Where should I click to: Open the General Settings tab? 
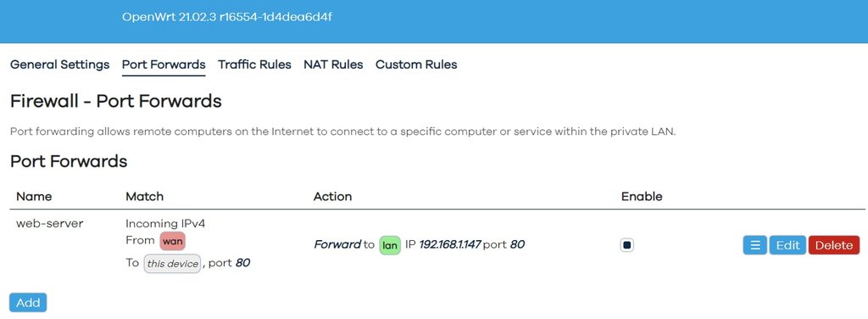[60, 64]
